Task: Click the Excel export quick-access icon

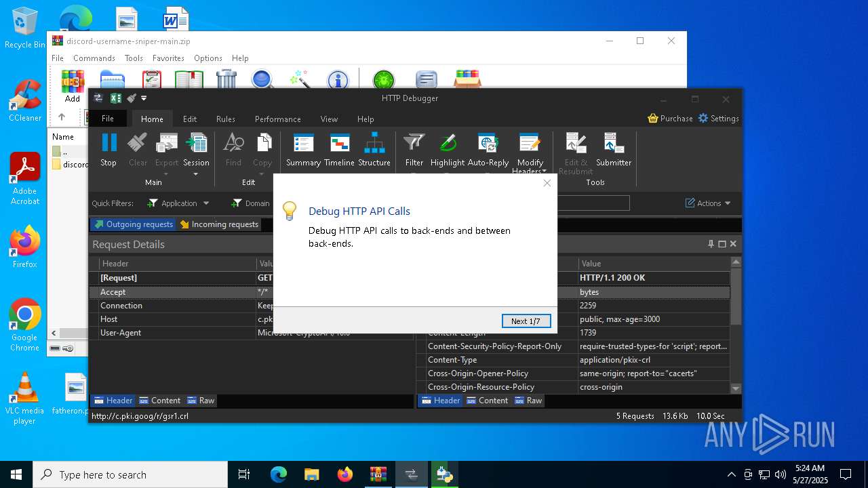Action: tap(116, 98)
